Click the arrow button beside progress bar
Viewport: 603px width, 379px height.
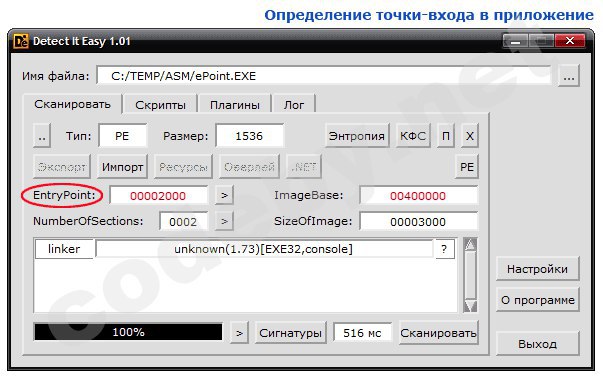[240, 332]
